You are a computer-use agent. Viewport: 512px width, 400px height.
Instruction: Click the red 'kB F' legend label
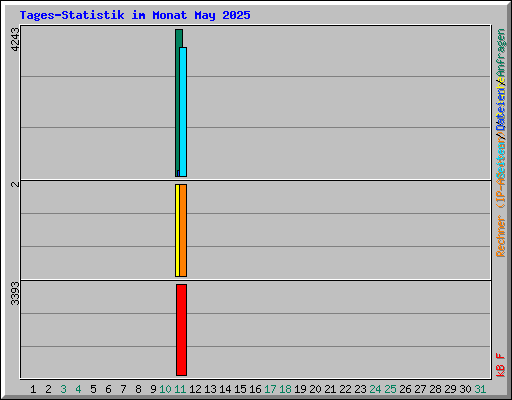coord(501,365)
